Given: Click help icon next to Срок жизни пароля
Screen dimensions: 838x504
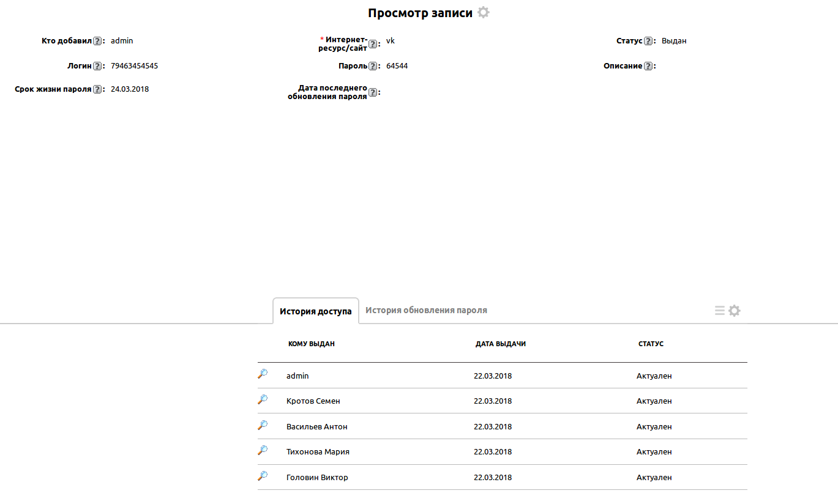Looking at the screenshot, I should (x=97, y=89).
